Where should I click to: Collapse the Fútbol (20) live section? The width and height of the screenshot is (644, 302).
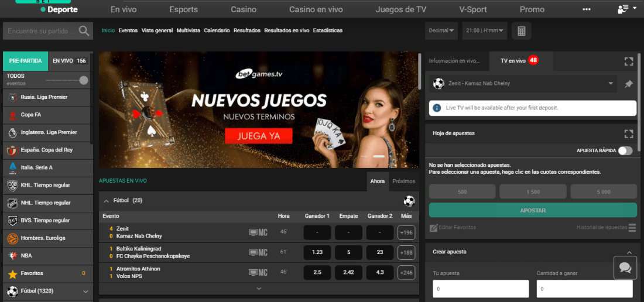(x=107, y=201)
